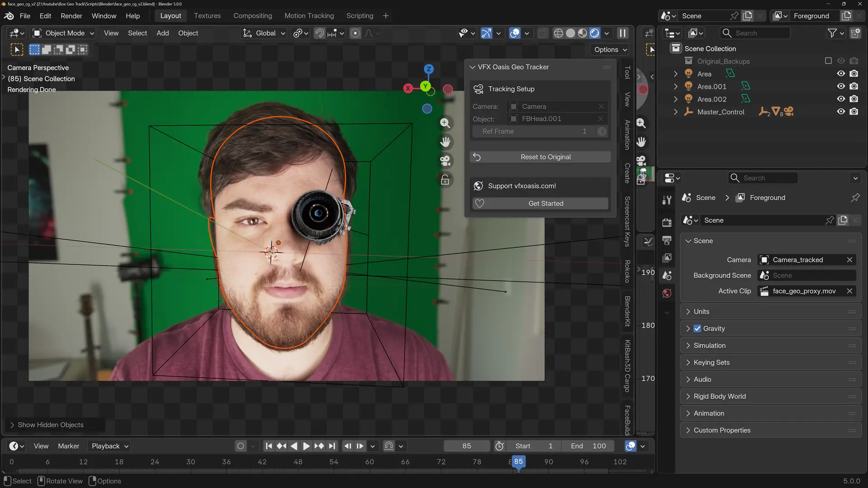This screenshot has width=868, height=488.
Task: Expand Master_Control in outliner tree
Action: click(x=675, y=112)
